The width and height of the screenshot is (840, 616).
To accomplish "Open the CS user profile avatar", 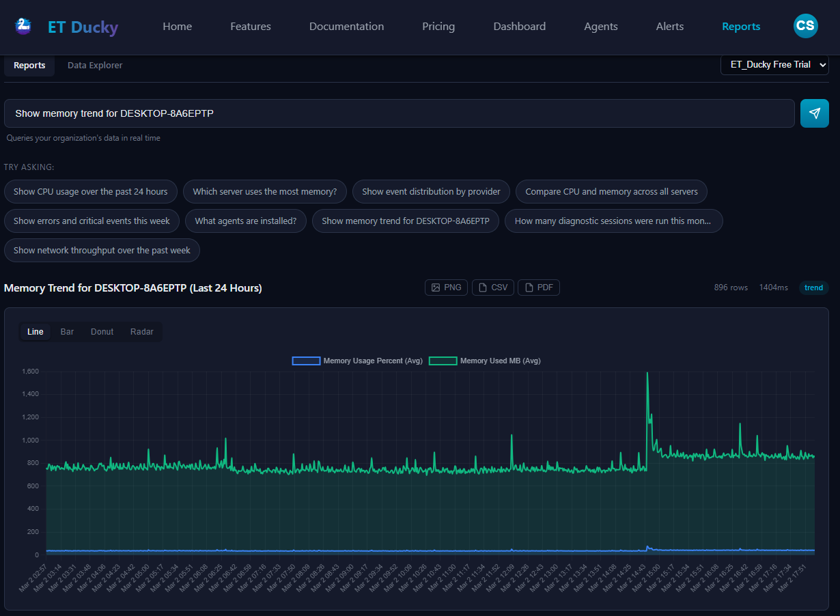I will pos(805,25).
